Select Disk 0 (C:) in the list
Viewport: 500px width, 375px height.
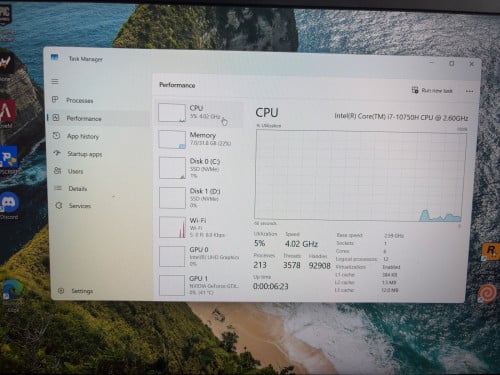[x=200, y=168]
